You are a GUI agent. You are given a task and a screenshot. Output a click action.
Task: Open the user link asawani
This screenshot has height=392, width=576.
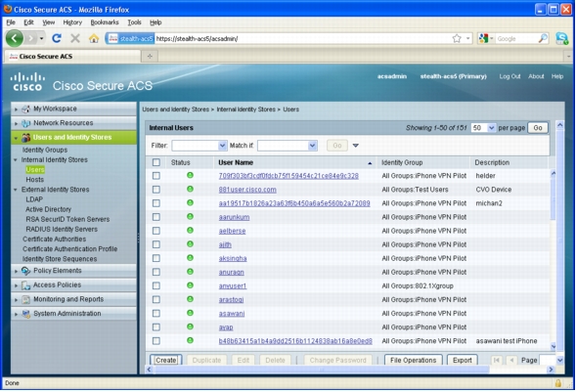click(232, 314)
